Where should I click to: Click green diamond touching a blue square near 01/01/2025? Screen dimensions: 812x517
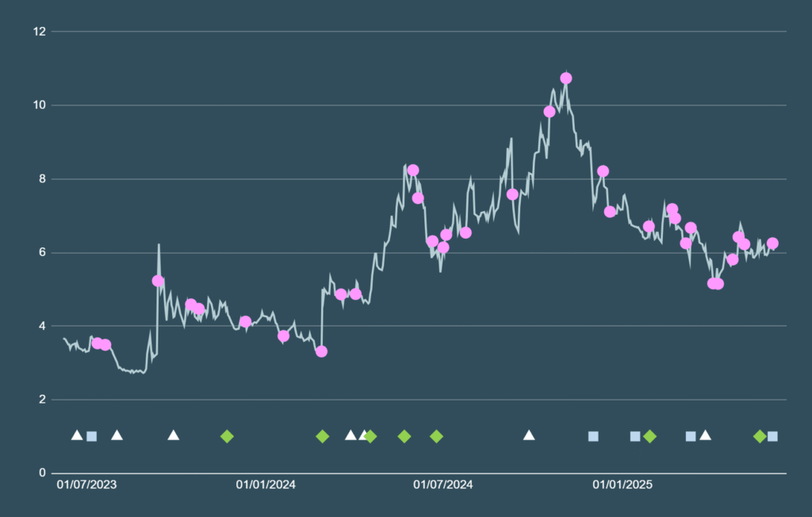tap(650, 437)
